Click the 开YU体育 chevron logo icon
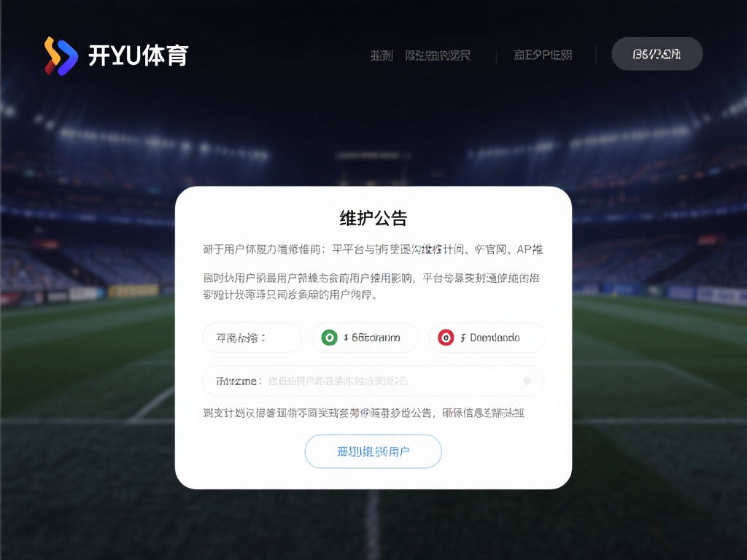 61,56
